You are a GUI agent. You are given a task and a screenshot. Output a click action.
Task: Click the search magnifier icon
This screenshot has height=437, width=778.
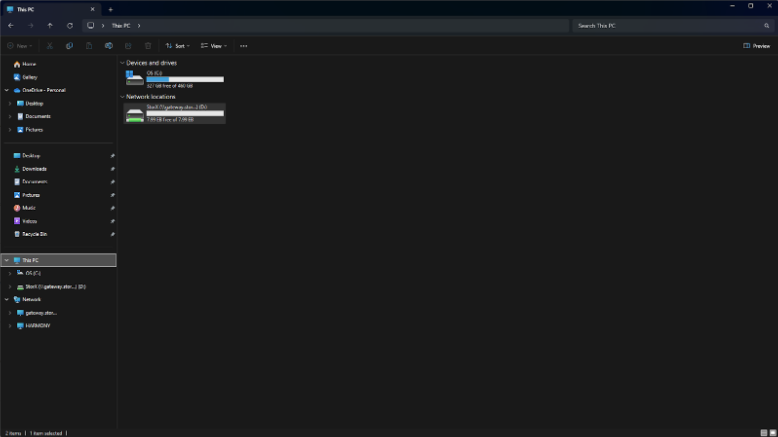767,26
